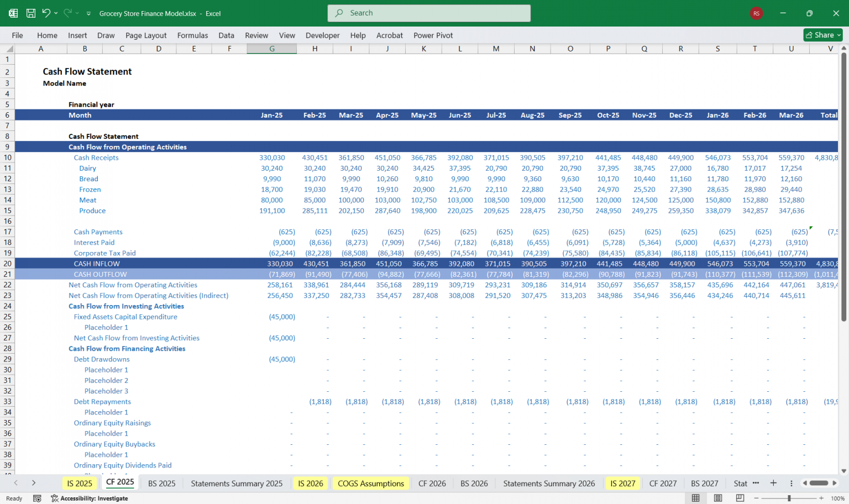
Task: Undo the last action
Action: click(x=46, y=13)
